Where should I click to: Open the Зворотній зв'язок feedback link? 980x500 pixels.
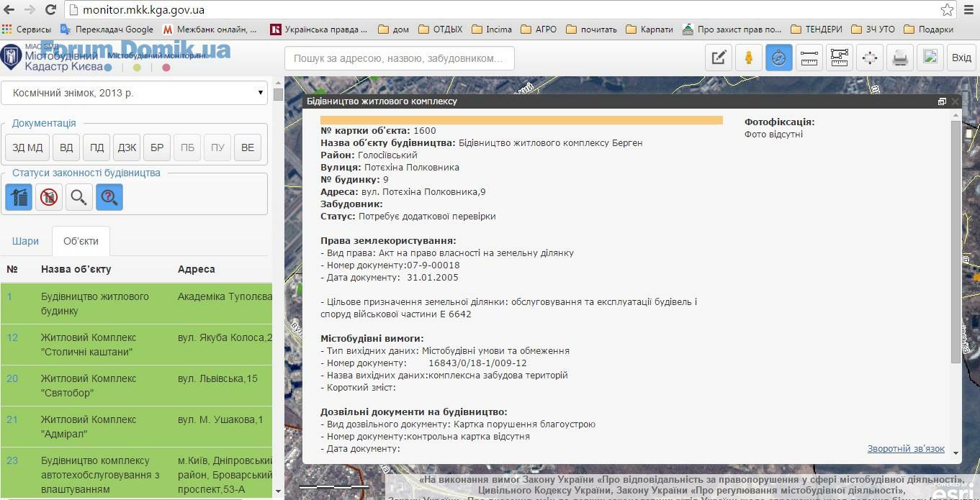pos(906,448)
